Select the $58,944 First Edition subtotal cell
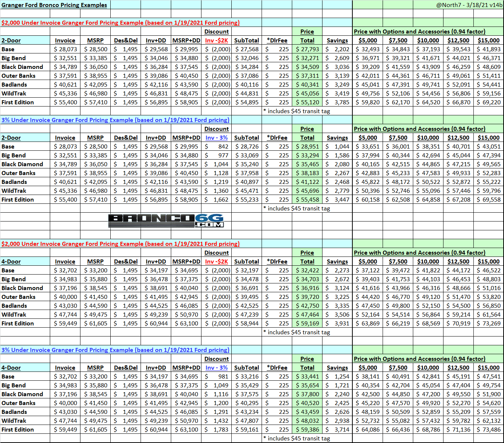The height and width of the screenshot is (443, 504). pyautogui.click(x=247, y=323)
